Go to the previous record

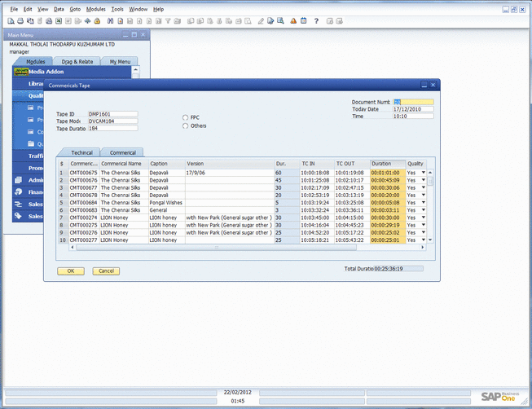tap(139, 21)
